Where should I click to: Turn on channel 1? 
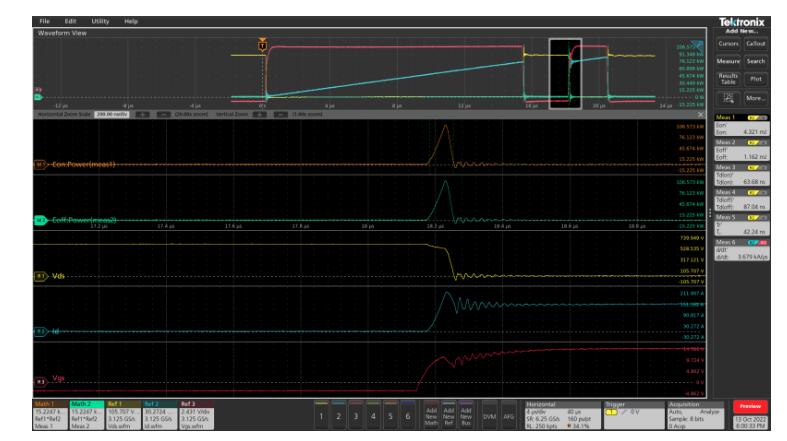pyautogui.click(x=321, y=415)
